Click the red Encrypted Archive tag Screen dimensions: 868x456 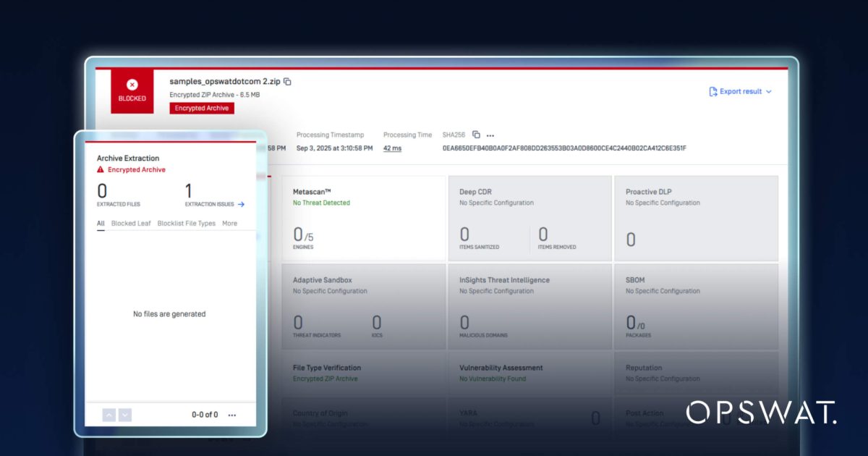click(202, 108)
